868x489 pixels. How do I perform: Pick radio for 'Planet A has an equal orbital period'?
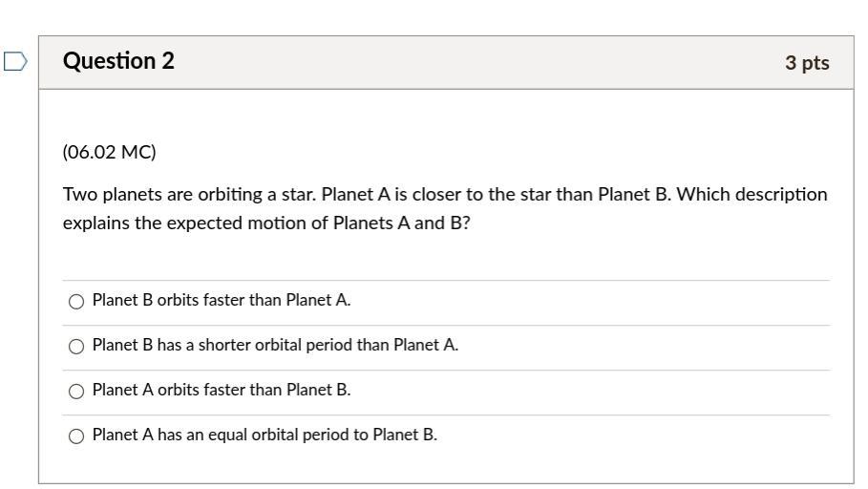pos(76,436)
